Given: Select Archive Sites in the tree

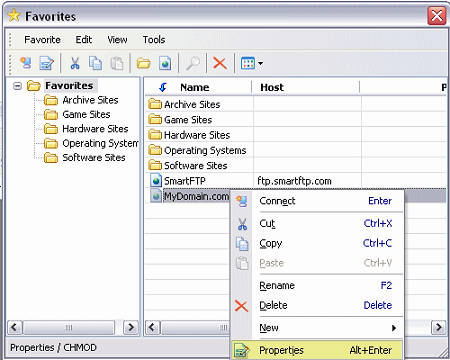Looking at the screenshot, I should 90,100.
